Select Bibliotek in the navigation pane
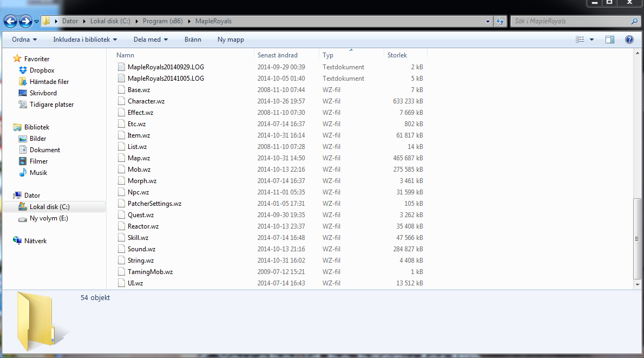This screenshot has height=358, width=644. point(37,127)
